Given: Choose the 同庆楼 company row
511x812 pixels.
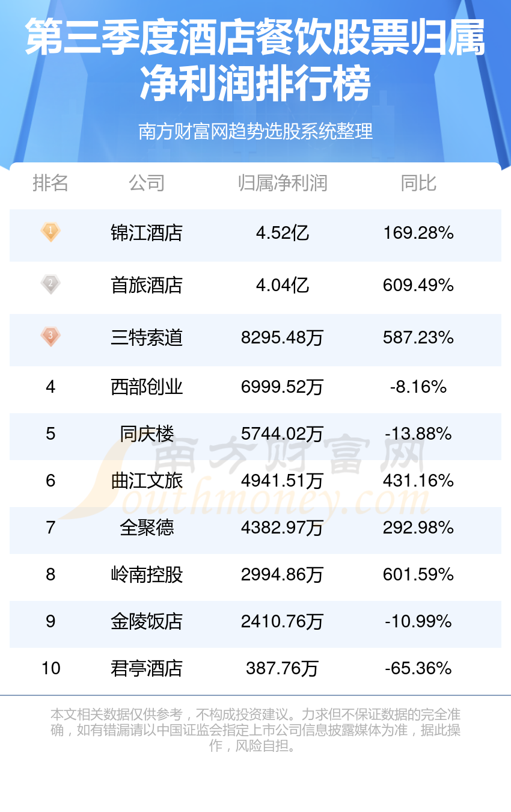Looking at the screenshot, I should click(255, 434).
